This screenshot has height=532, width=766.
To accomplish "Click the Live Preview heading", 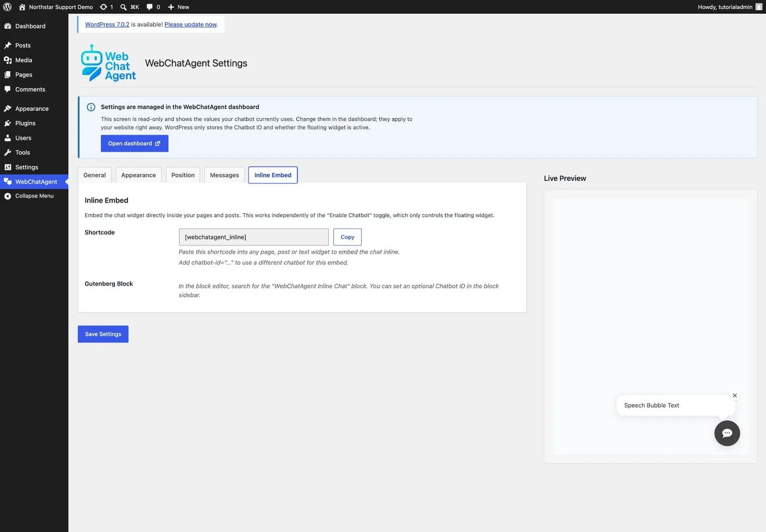I will coord(565,178).
